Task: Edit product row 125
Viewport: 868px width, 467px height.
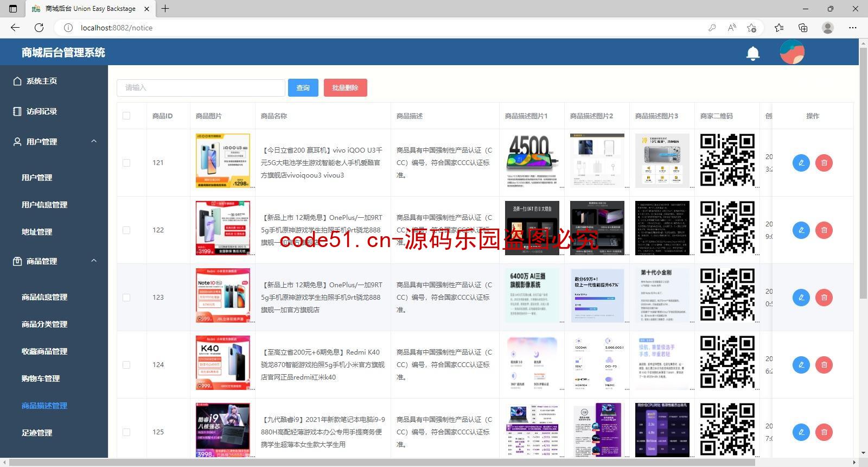Action: (801, 432)
